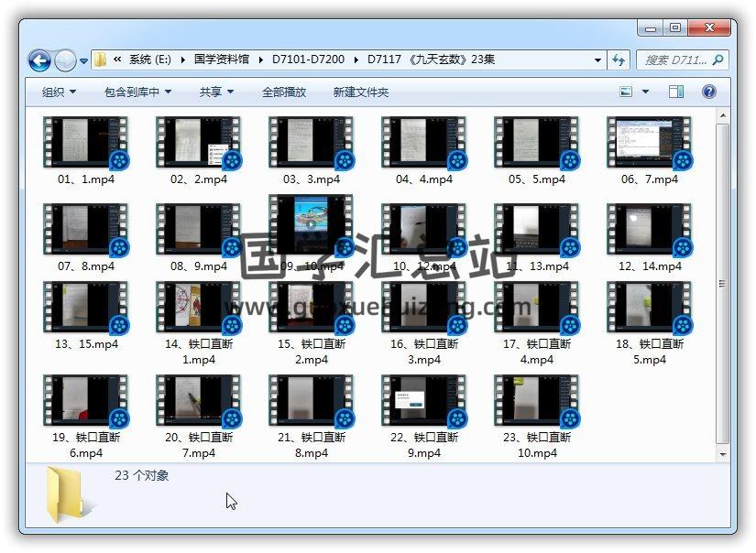Click the 新建文件夹 button
Image resolution: width=756 pixels, height=553 pixels.
click(361, 92)
